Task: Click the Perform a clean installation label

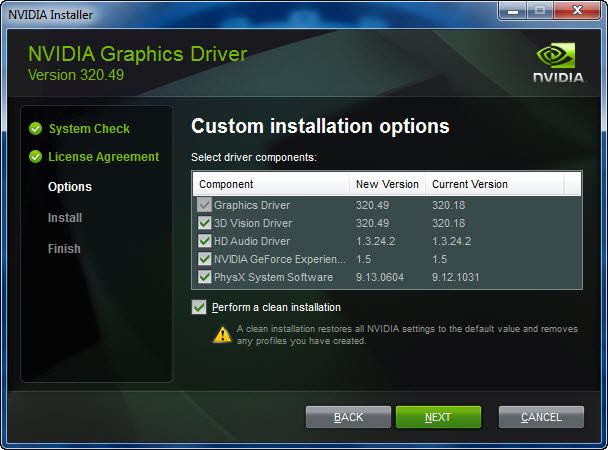Action: point(276,307)
